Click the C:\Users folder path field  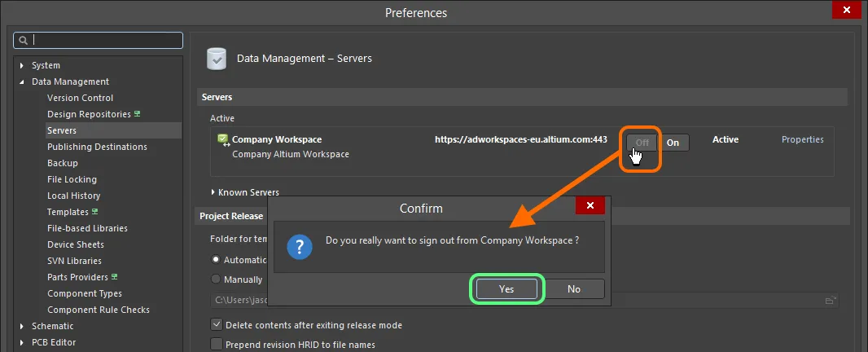pos(524,300)
